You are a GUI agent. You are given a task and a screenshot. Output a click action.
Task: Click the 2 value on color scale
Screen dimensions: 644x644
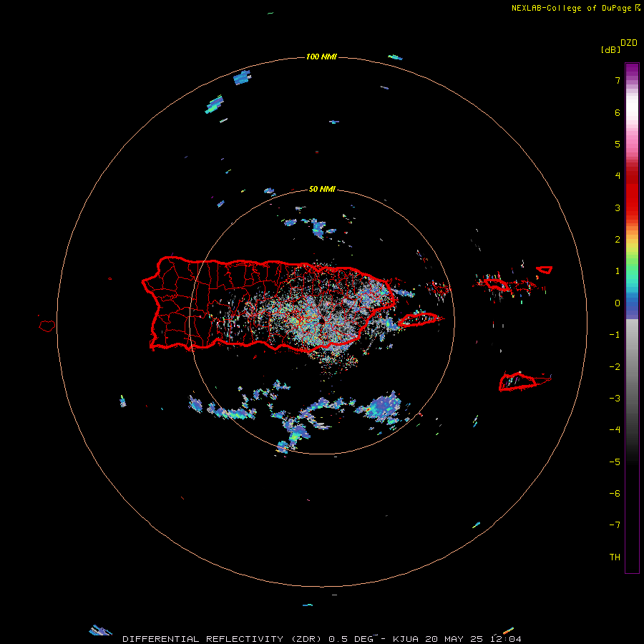[618, 240]
